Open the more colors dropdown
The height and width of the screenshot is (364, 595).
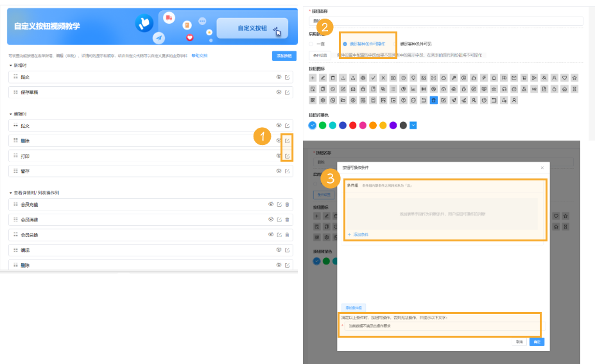pos(413,125)
